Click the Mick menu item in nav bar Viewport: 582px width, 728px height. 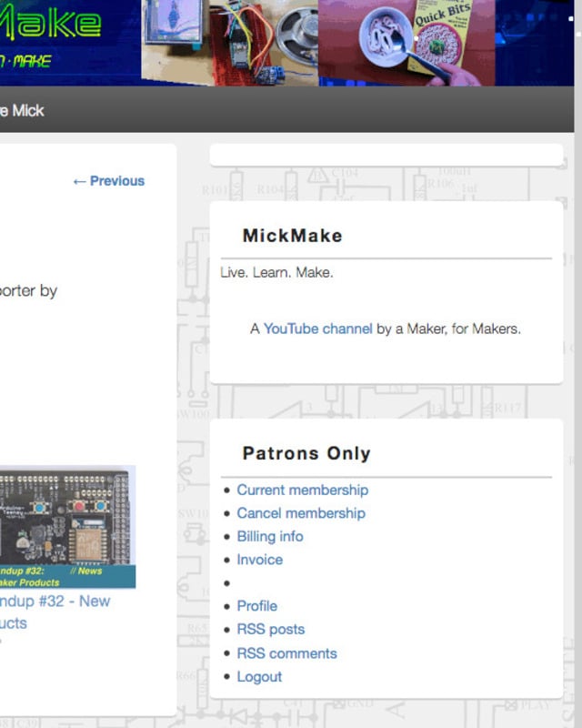(x=22, y=110)
